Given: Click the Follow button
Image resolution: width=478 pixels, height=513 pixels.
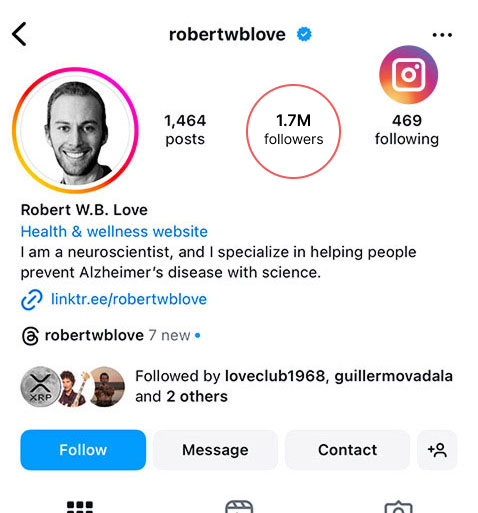Looking at the screenshot, I should click(x=83, y=450).
